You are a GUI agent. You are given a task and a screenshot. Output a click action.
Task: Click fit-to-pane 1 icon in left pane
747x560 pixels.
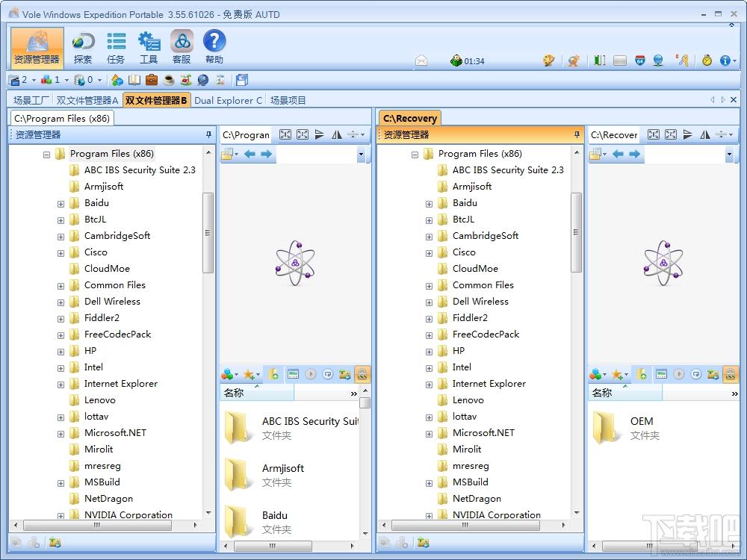coord(285,134)
